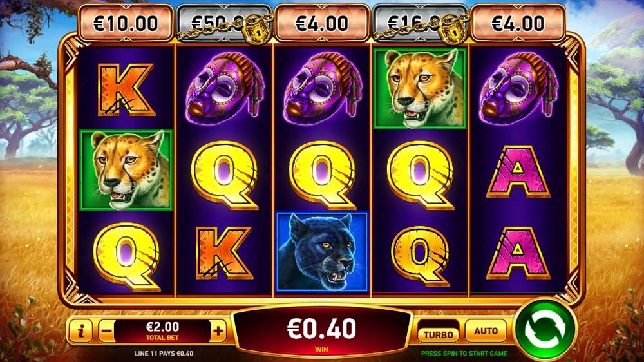Image resolution: width=644 pixels, height=362 pixels.
Task: Click the €0.40 win display
Action: 322,331
